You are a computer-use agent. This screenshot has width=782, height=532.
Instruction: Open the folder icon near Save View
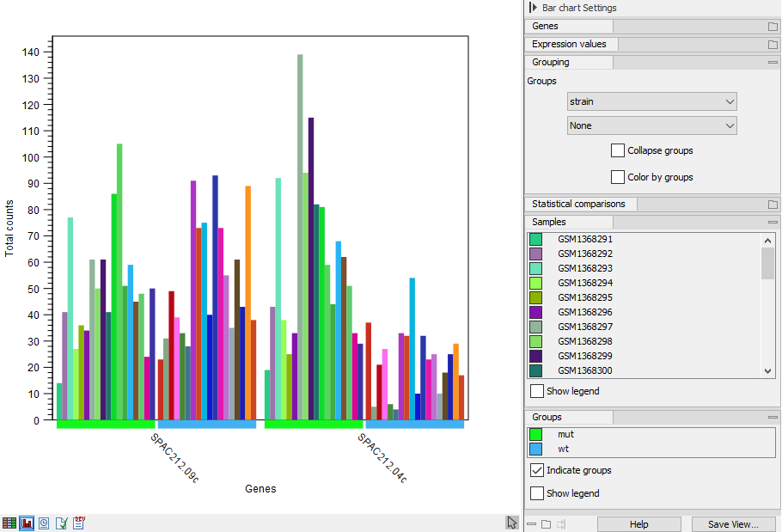point(546,523)
